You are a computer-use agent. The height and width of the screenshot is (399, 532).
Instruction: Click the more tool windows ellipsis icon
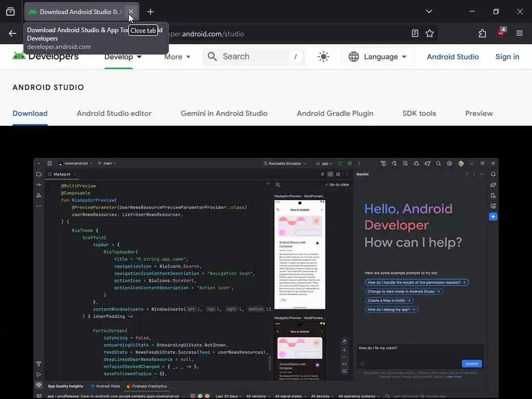pos(38,206)
